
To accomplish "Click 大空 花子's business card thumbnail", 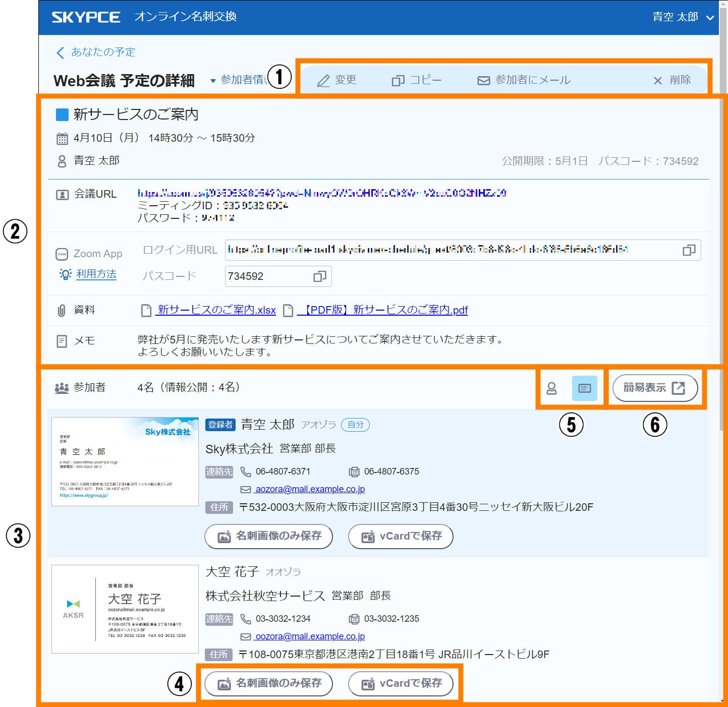I will [x=125, y=609].
